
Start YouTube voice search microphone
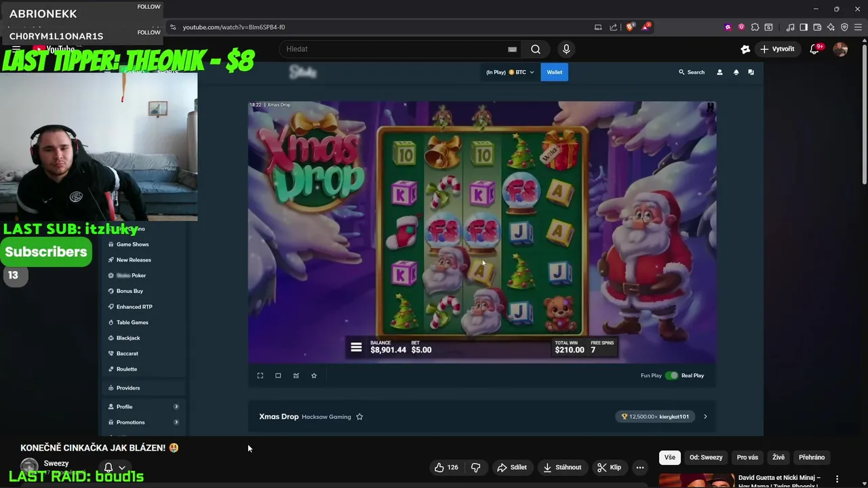(566, 49)
